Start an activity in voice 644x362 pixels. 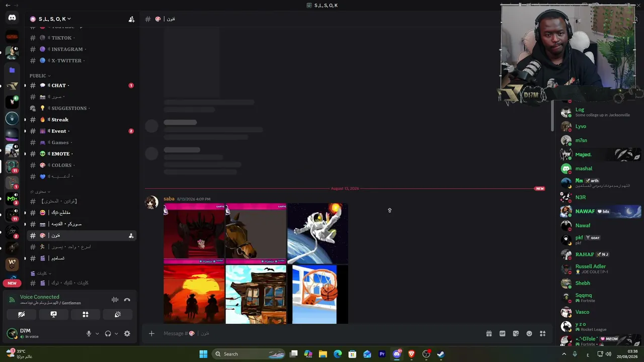coord(86,314)
